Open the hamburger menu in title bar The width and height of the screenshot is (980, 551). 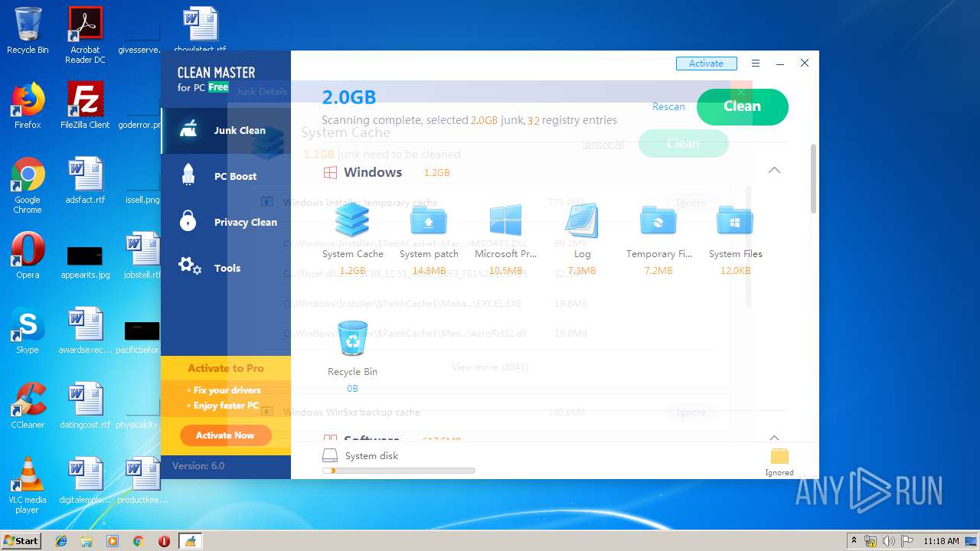[756, 64]
